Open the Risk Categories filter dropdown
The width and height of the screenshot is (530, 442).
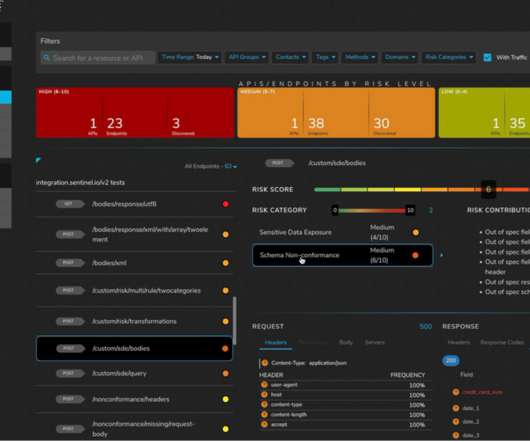pos(449,57)
